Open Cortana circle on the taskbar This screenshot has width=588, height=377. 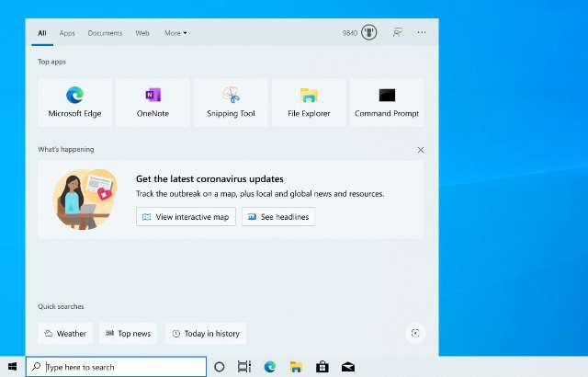[x=220, y=367]
